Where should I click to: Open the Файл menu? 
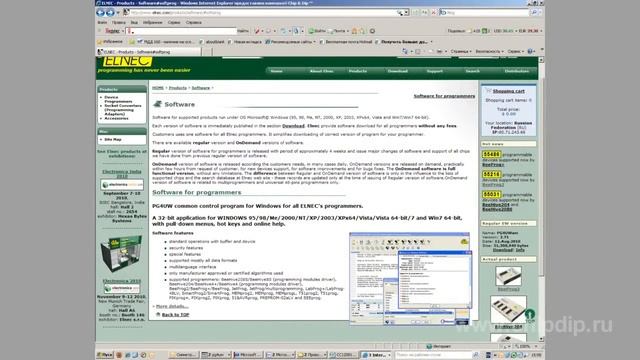pyautogui.click(x=102, y=22)
